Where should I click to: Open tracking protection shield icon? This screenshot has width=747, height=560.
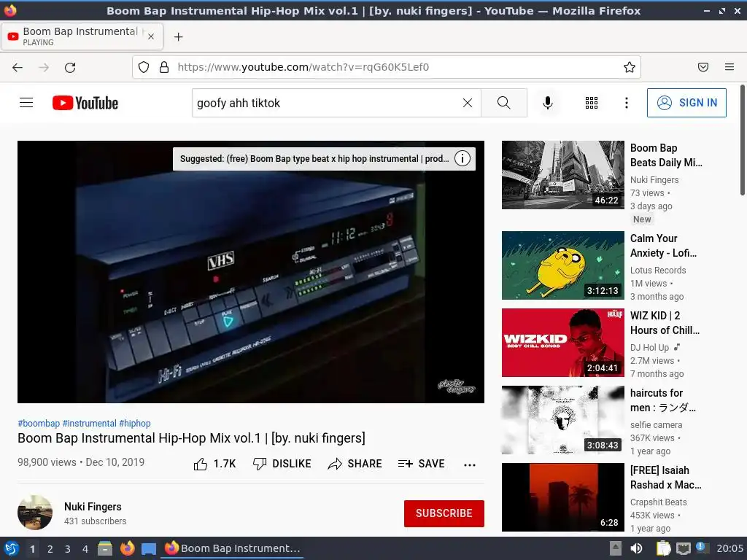pos(144,67)
